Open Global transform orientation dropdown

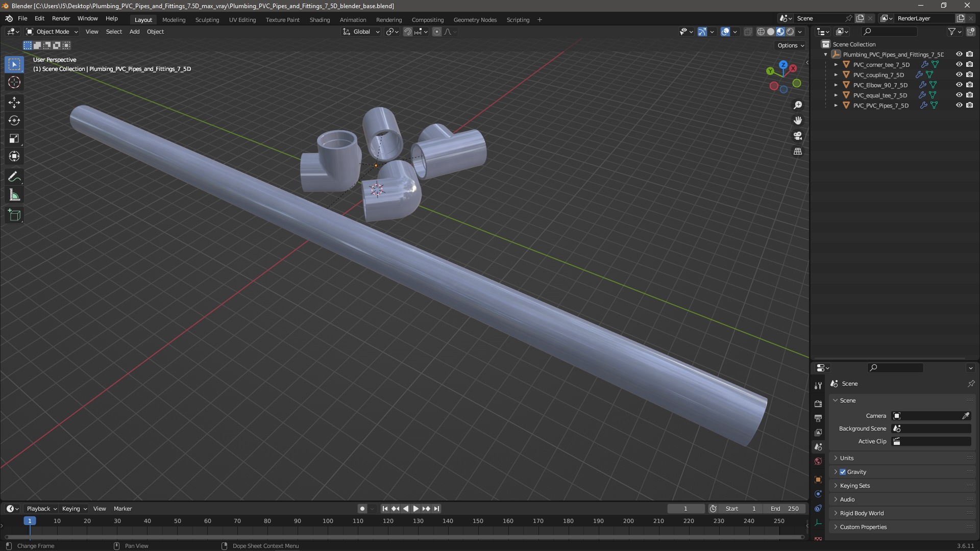(361, 32)
